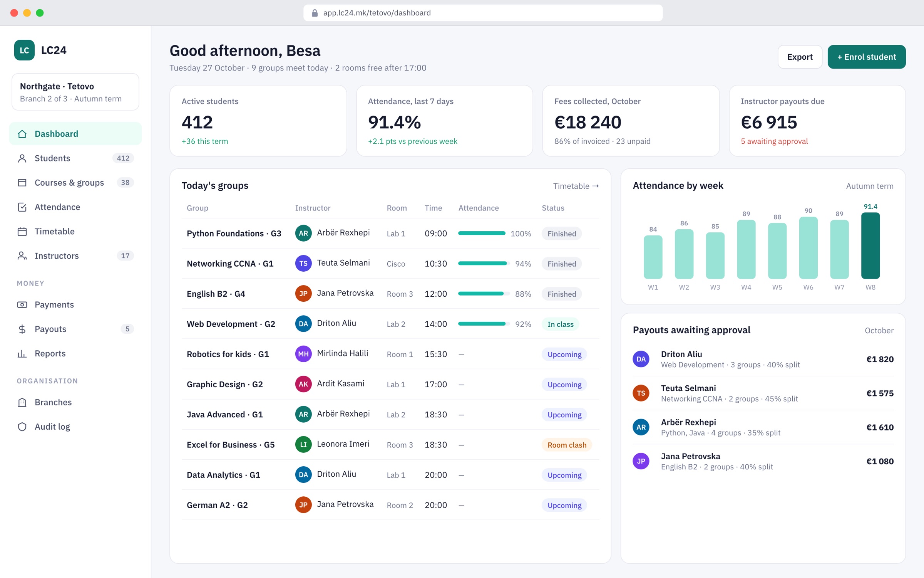Click the W4 bar in attendance chart
This screenshot has height=578, width=924.
coord(746,249)
